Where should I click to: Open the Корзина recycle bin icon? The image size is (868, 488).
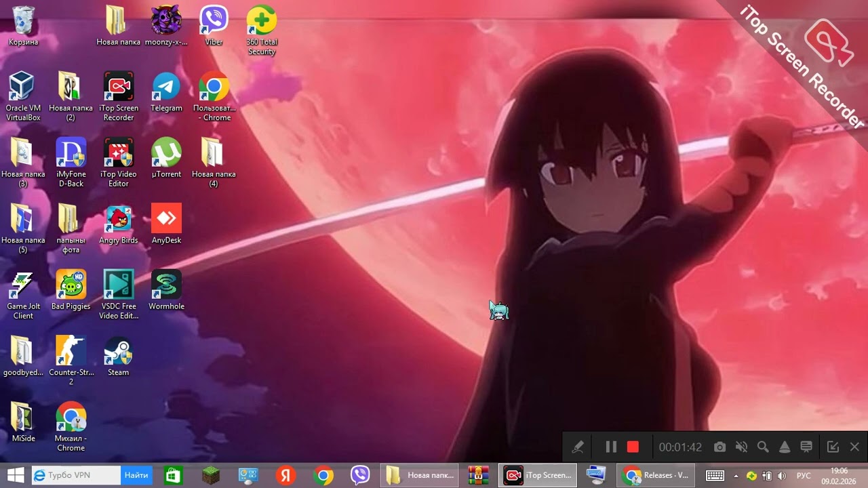tap(23, 26)
